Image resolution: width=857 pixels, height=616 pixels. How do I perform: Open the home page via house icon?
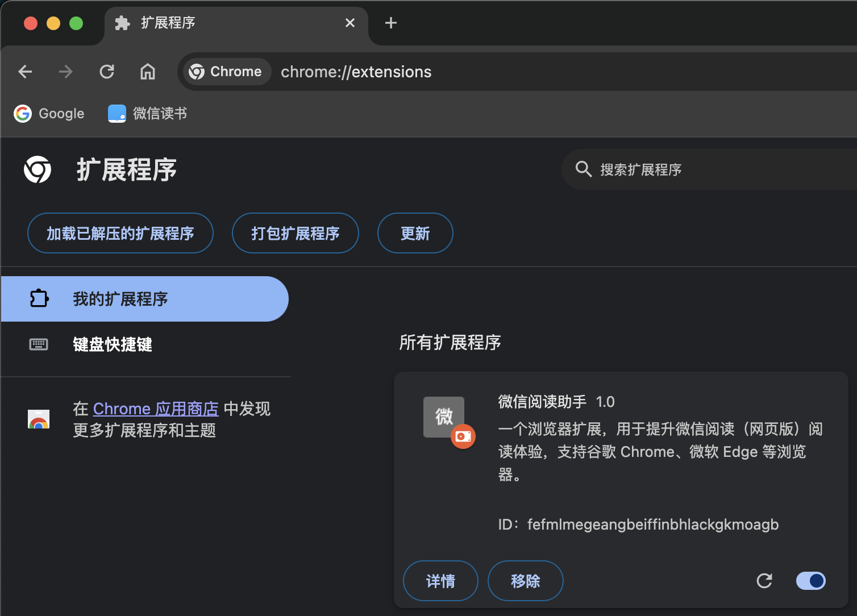(x=148, y=72)
